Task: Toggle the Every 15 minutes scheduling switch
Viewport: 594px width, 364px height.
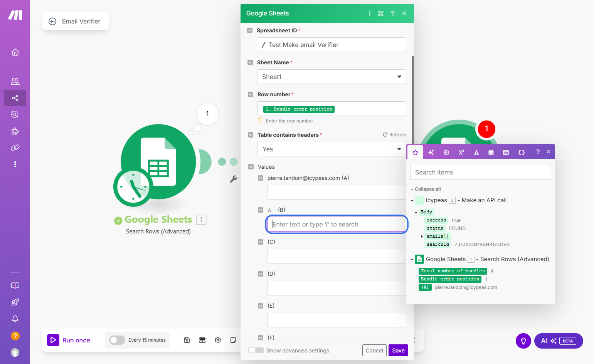Action: coord(117,340)
